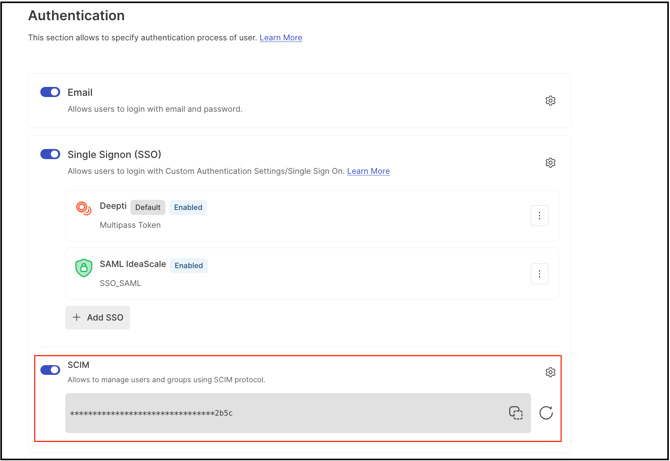This screenshot has height=461, width=670.
Task: Copy the SCIM token to clipboard
Action: click(516, 413)
